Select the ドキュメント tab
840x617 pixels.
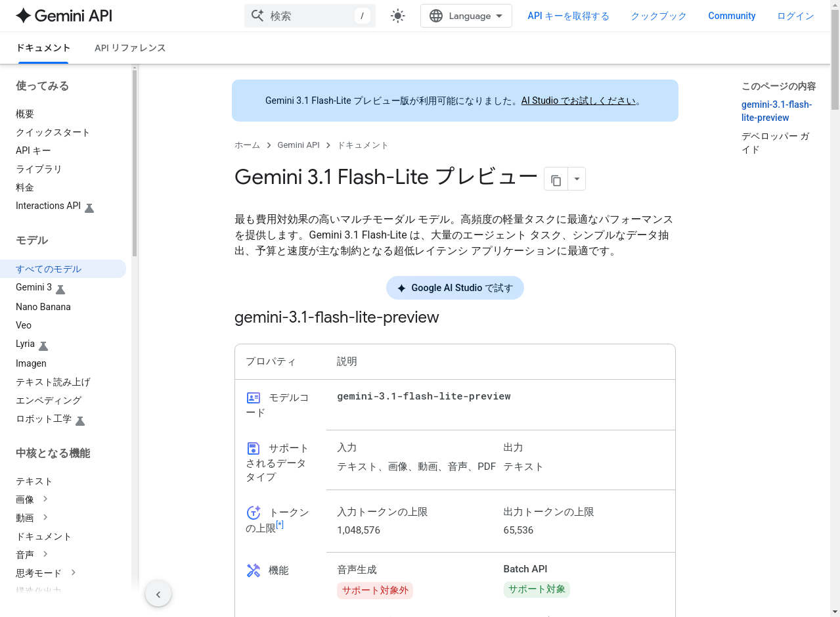[x=43, y=47]
